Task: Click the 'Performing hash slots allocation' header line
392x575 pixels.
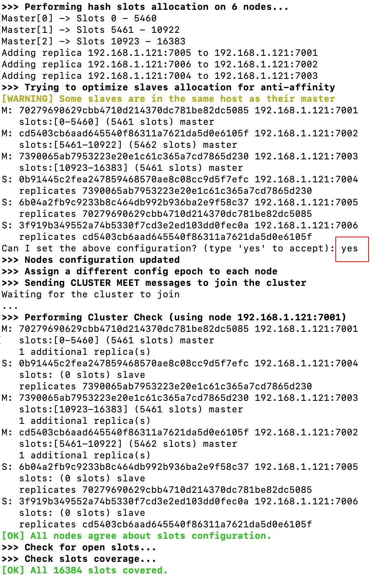Action: click(x=145, y=7)
